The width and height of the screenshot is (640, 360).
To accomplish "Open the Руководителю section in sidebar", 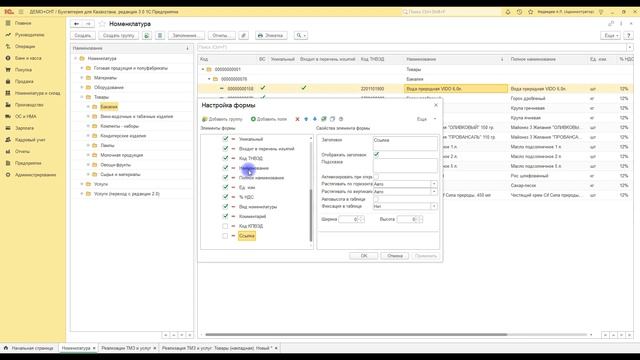I will pyautogui.click(x=29, y=35).
